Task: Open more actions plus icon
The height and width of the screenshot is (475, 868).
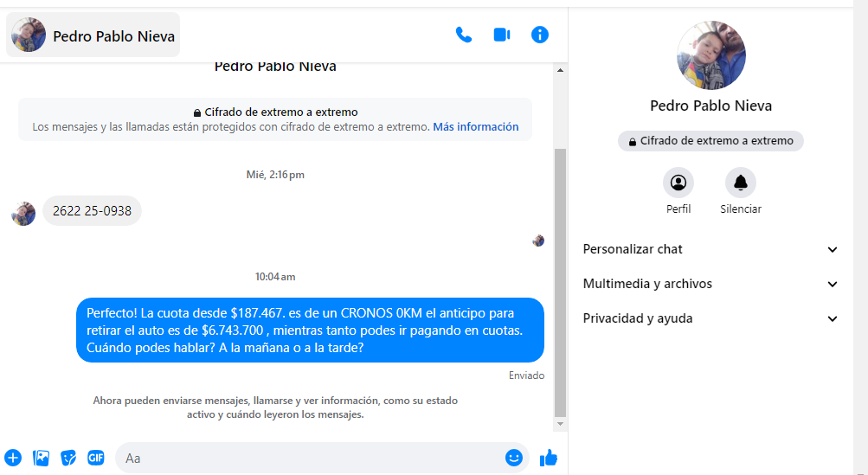Action: 13,458
